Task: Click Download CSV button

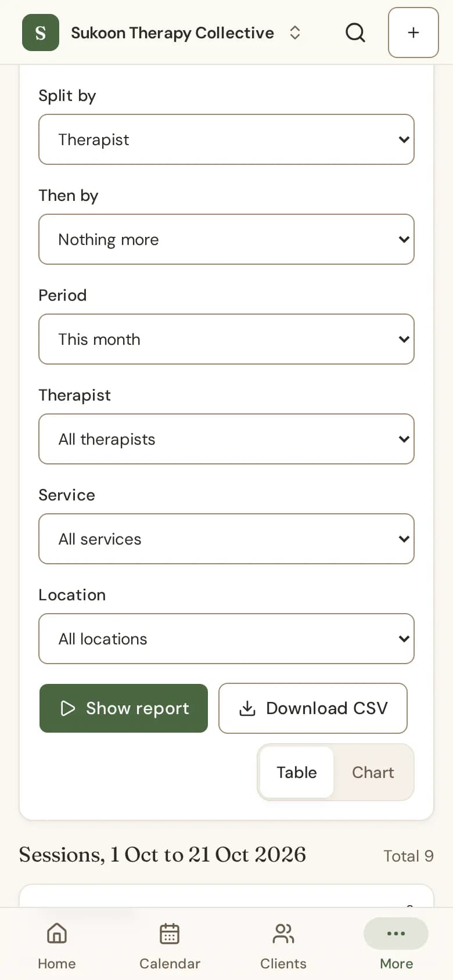Action: 313,708
